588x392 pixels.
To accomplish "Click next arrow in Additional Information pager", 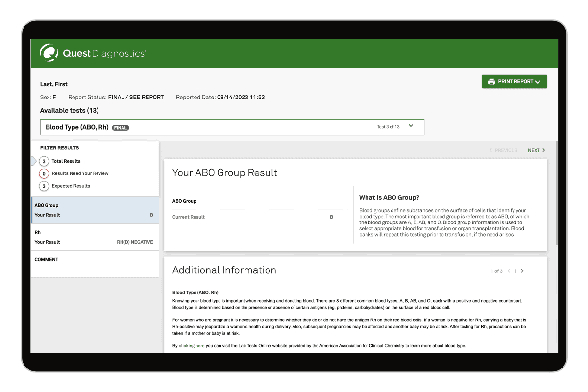I will click(x=522, y=271).
